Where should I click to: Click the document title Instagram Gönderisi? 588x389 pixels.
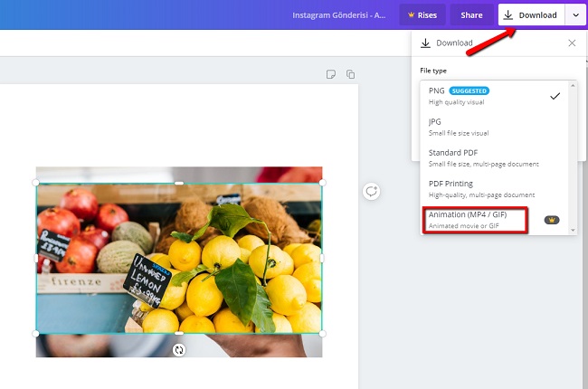338,15
